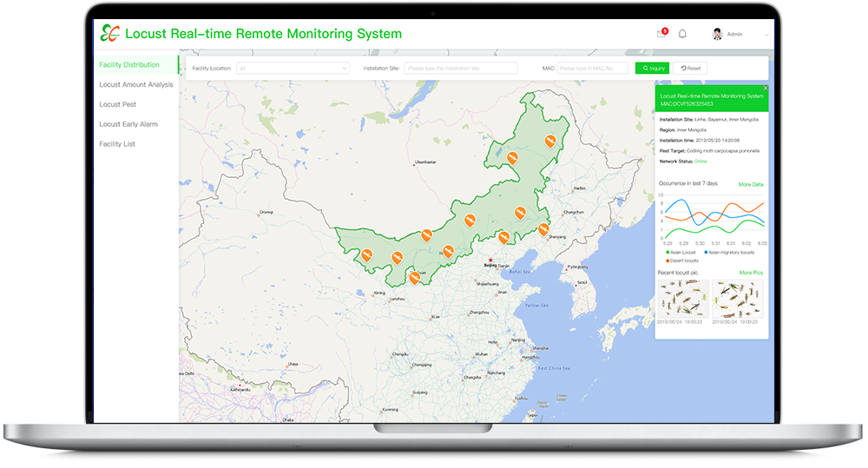This screenshot has width=868, height=468.
Task: Open the Facility Location dropdown
Action: pos(293,68)
